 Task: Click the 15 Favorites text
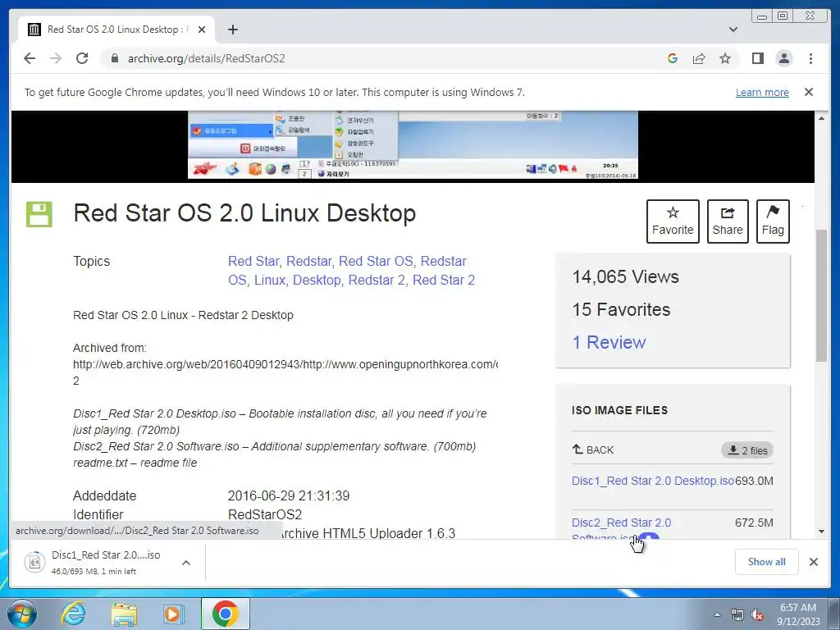(x=621, y=309)
